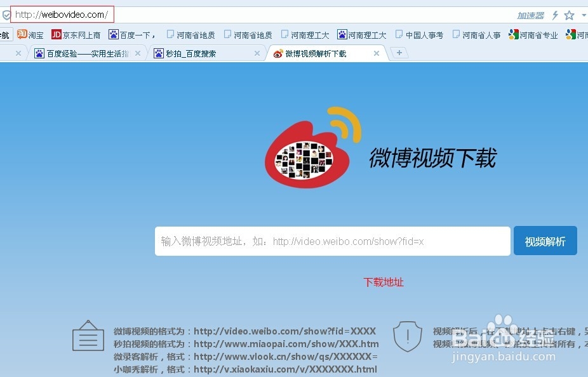Click the text 秒拍视频的格式为 line
Image resolution: width=588 pixels, height=377 pixels.
click(x=246, y=344)
